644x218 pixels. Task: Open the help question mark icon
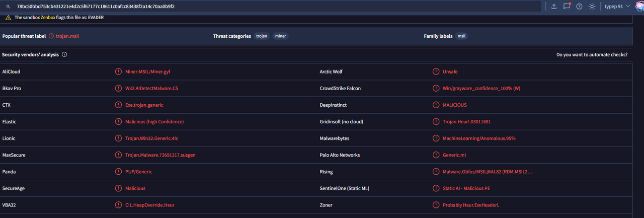coord(580,7)
